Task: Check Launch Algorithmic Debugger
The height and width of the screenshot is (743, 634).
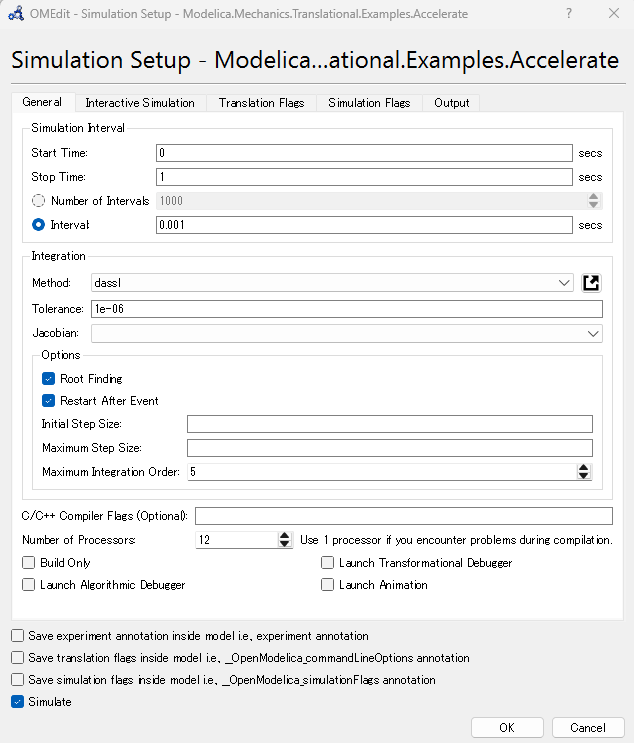Action: point(28,585)
